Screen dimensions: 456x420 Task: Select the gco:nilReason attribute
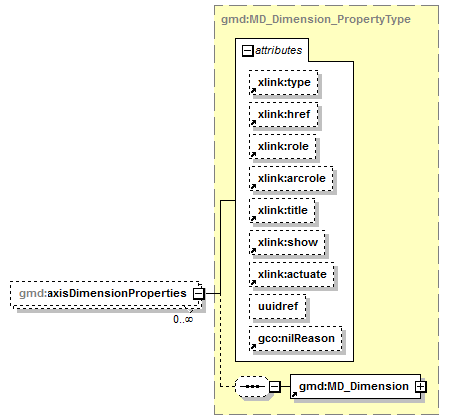295,339
